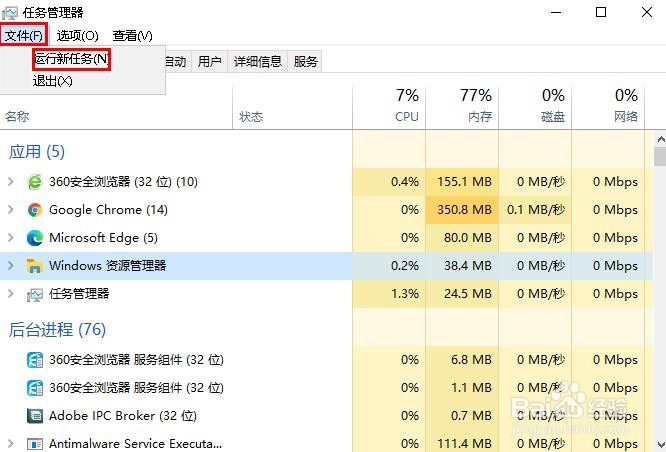Image resolution: width=666 pixels, height=452 pixels.
Task: Open the 文件(F) menu
Action: pyautogui.click(x=24, y=35)
